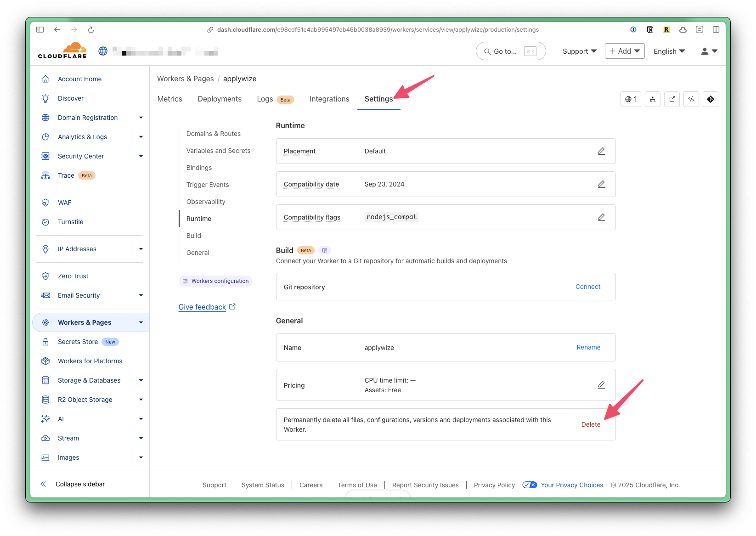Image resolution: width=756 pixels, height=536 pixels.
Task: Click the Placement edit pencil icon
Action: (601, 151)
